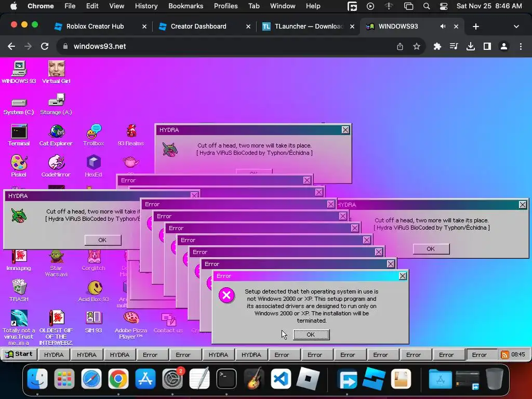Launch the Piskel paint icon
This screenshot has height=399, width=532.
coord(19,166)
